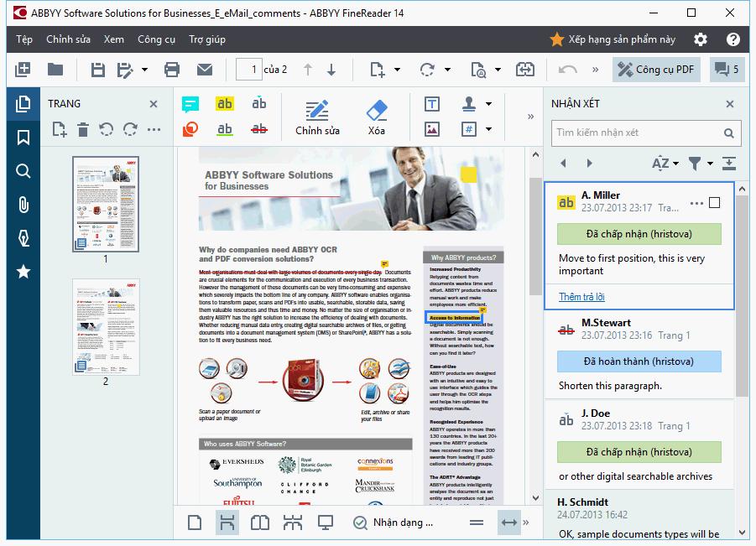Expand the header and footer dropdown arrow

488,129
